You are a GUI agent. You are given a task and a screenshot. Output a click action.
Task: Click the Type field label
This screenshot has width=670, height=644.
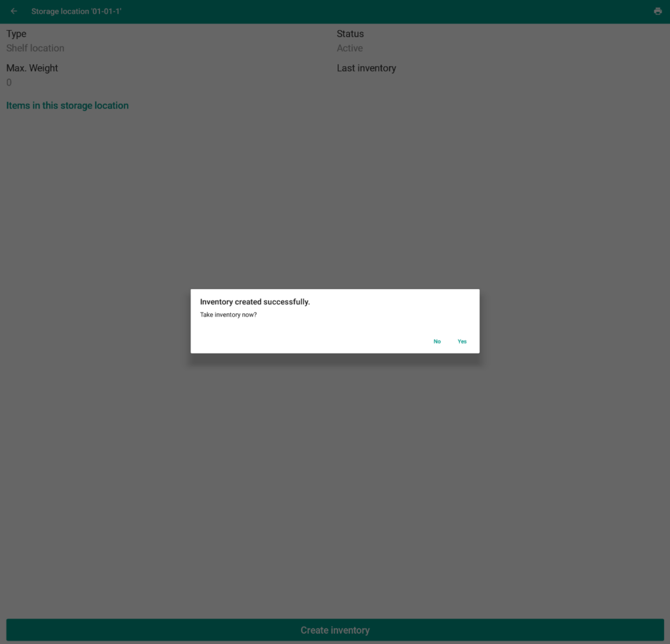coord(16,34)
